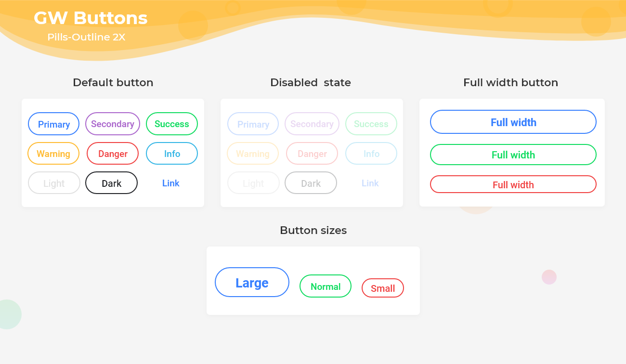Viewport: 626px width, 364px height.
Task: Select the disabled Success button
Action: (371, 124)
